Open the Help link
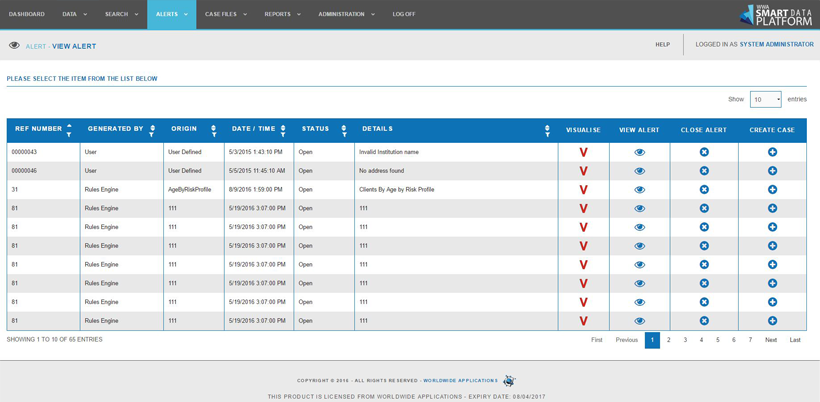 pyautogui.click(x=662, y=44)
